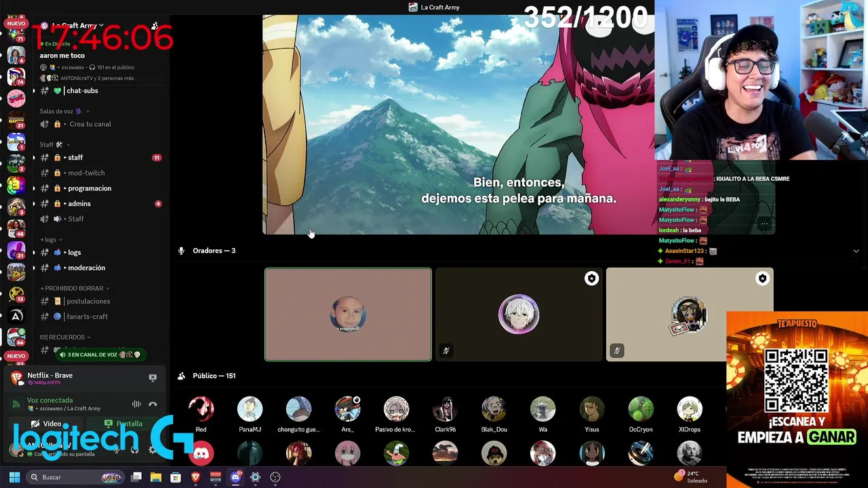Open Voicemeeter from the taskbar
The height and width of the screenshot is (488, 868).
216,477
